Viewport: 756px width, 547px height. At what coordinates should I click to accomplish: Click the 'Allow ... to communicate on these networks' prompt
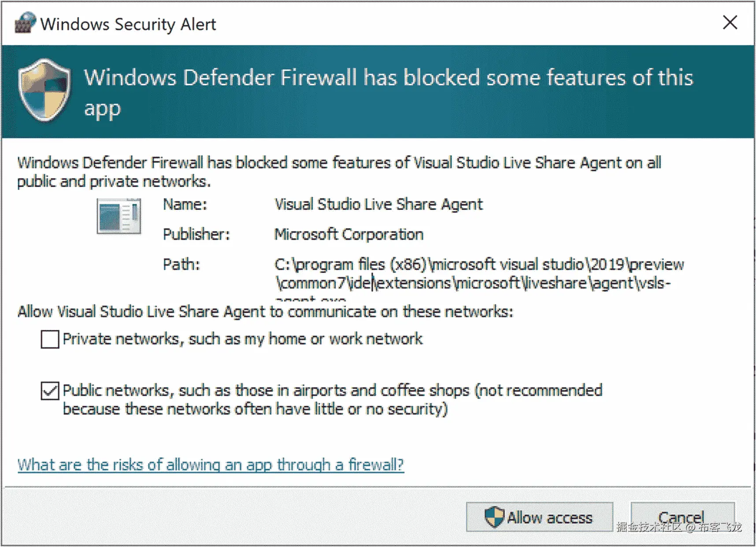[x=265, y=312]
